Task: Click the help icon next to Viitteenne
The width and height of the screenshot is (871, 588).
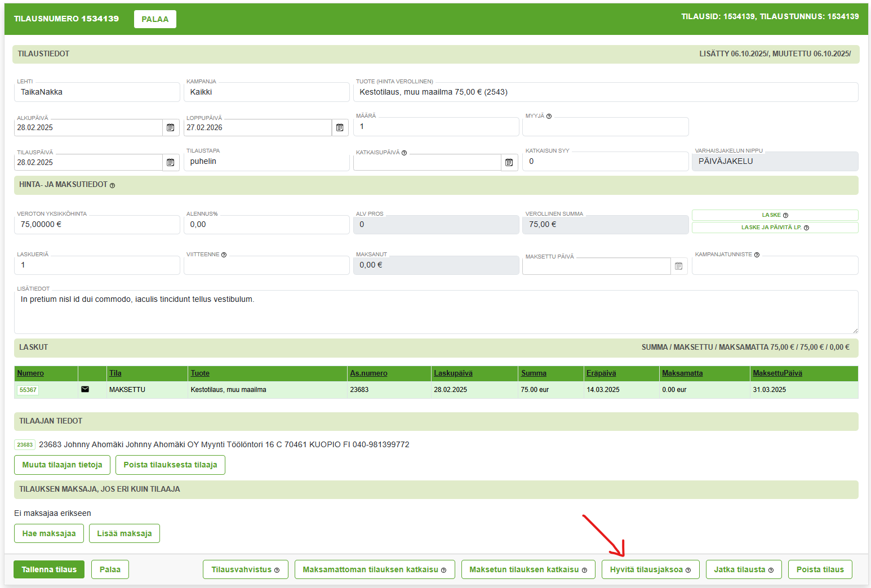Action: (224, 255)
